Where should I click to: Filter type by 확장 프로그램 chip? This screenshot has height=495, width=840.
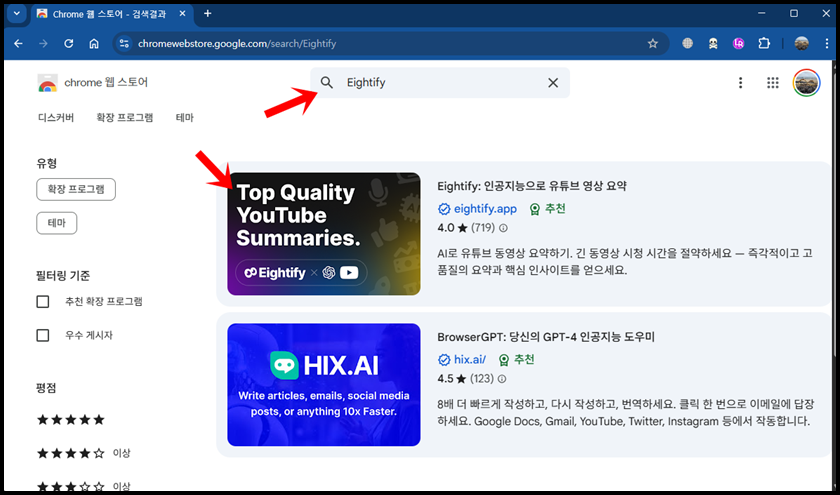pyautogui.click(x=76, y=190)
